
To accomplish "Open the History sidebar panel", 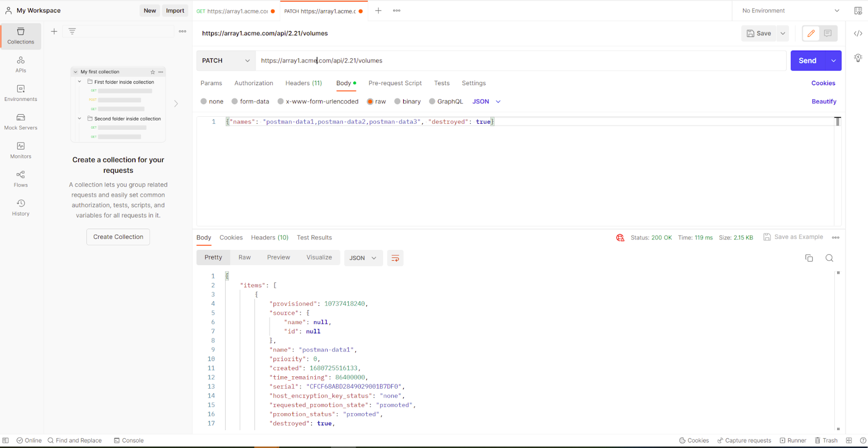I will click(x=21, y=208).
